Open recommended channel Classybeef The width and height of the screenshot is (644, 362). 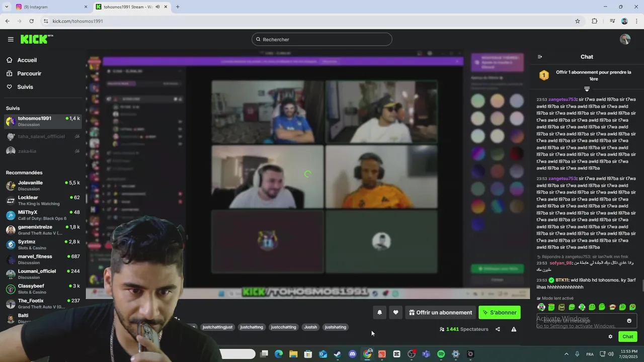(43, 289)
